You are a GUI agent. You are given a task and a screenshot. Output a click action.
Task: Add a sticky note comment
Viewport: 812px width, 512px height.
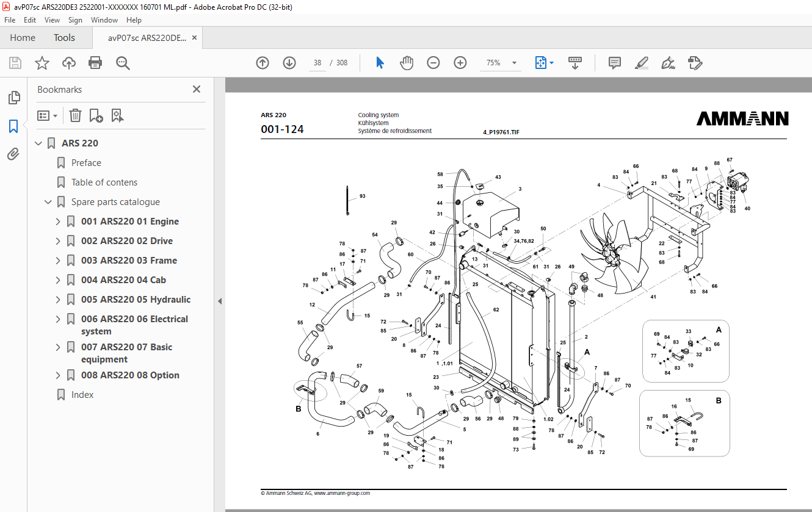[x=615, y=63]
